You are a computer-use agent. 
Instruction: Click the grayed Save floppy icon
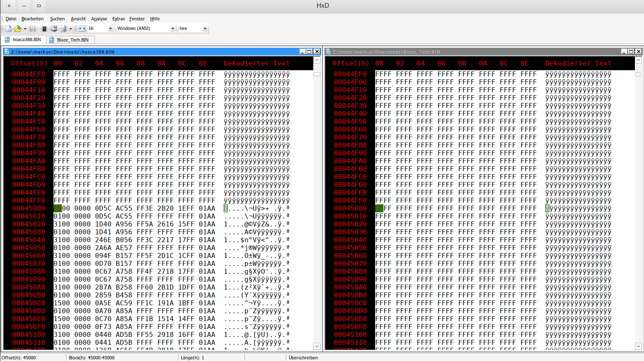tap(32, 29)
